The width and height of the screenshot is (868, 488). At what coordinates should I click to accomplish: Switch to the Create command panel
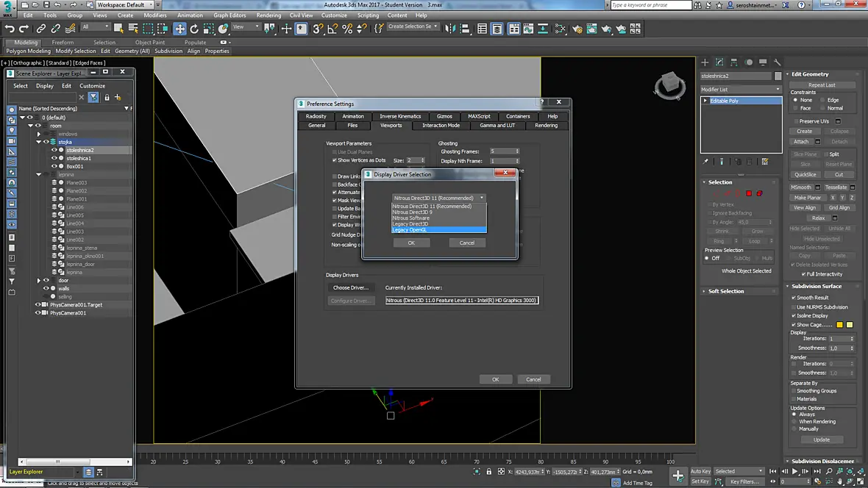(705, 62)
